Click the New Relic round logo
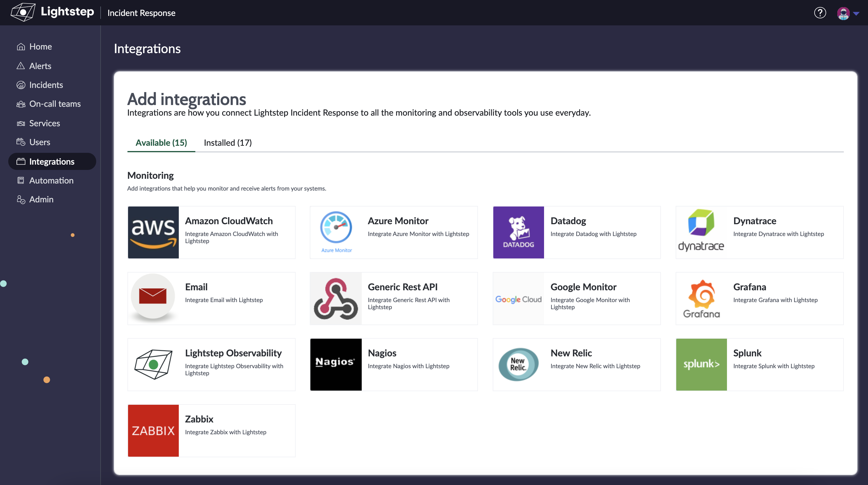 [519, 364]
